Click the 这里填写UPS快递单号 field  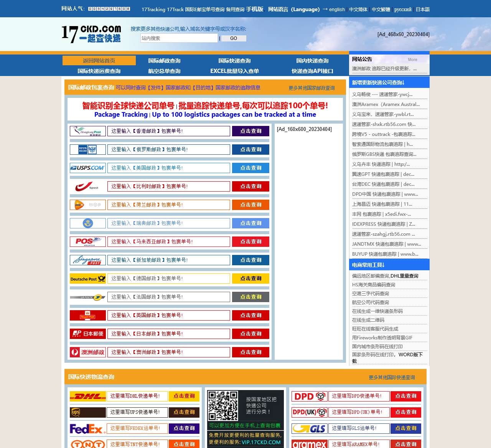pos(137,412)
